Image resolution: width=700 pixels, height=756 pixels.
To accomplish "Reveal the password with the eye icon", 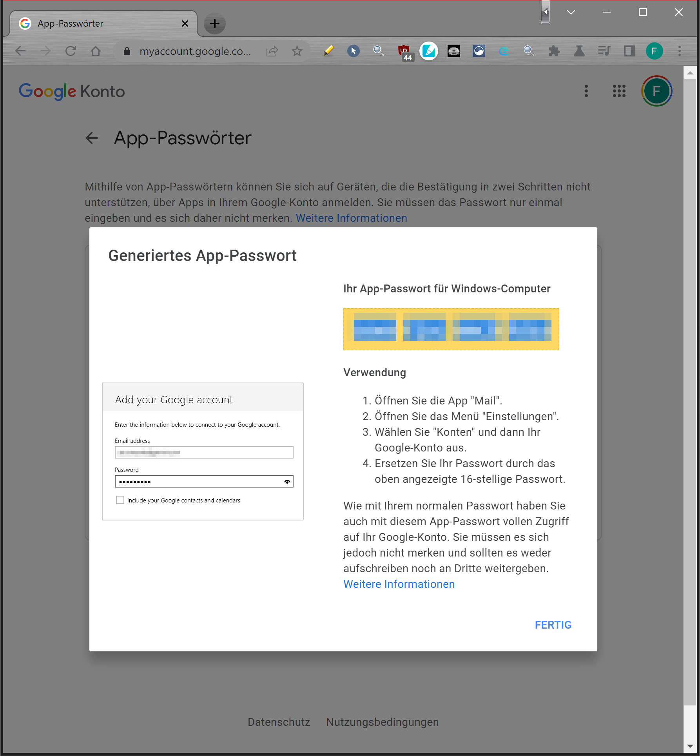I will tap(287, 482).
